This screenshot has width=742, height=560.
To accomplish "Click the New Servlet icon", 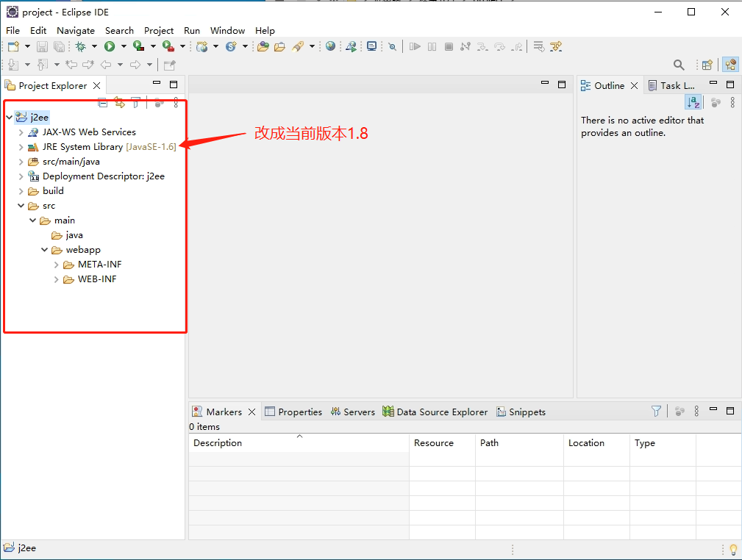I will [x=231, y=46].
